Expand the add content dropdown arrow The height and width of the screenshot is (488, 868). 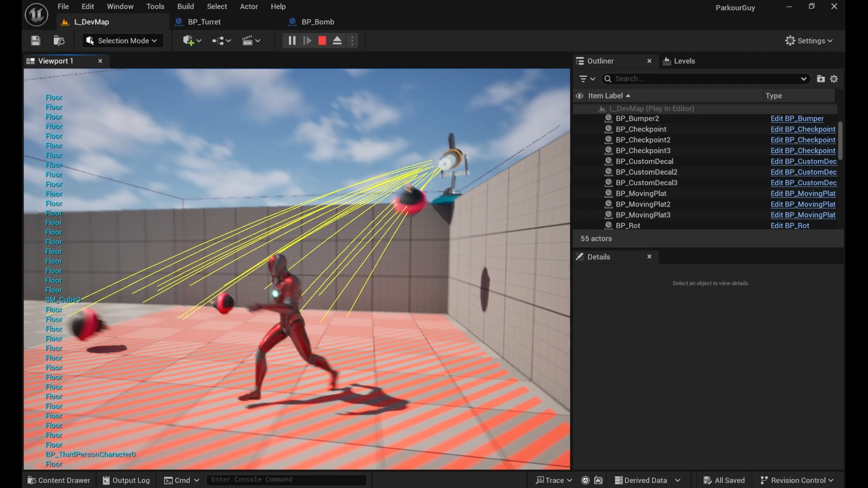point(199,41)
